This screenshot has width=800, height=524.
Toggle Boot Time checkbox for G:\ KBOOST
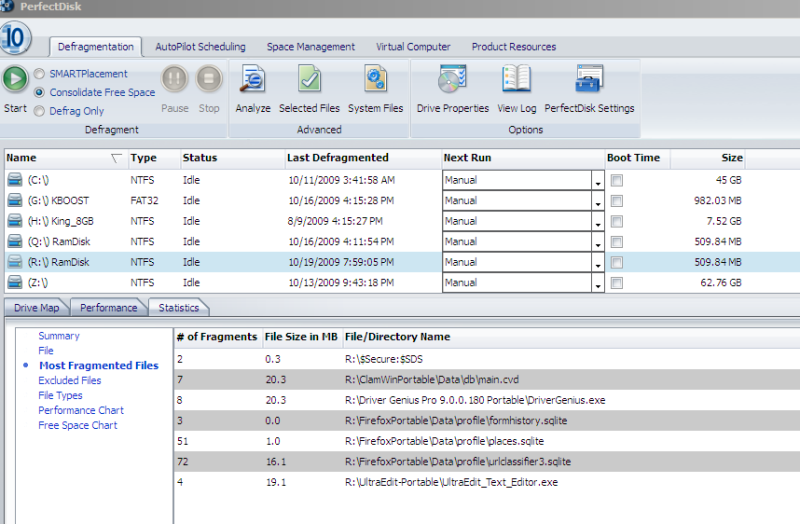(x=617, y=201)
